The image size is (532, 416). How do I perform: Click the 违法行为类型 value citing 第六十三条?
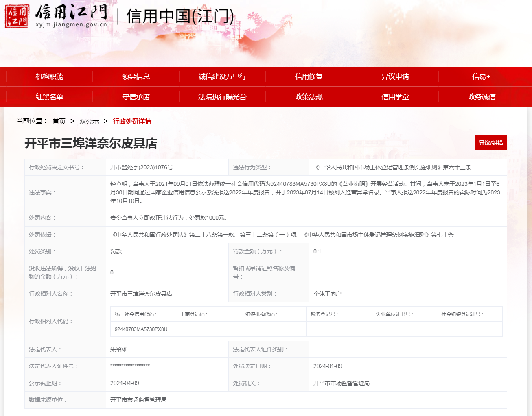(x=392, y=167)
